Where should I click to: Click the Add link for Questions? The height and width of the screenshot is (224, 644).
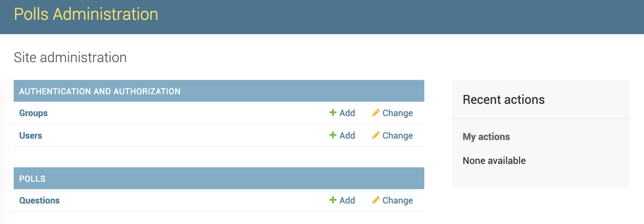[x=347, y=200]
